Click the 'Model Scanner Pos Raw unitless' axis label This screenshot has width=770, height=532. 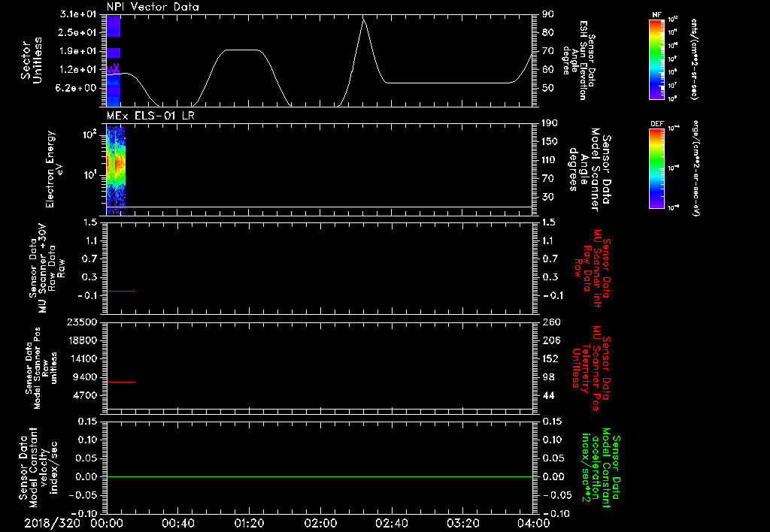pyautogui.click(x=40, y=368)
